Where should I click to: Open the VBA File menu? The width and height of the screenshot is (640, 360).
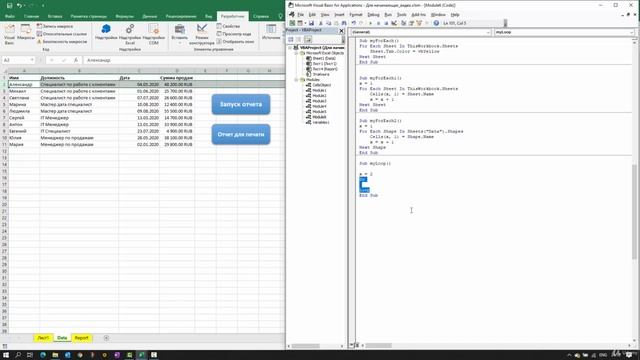pos(300,15)
